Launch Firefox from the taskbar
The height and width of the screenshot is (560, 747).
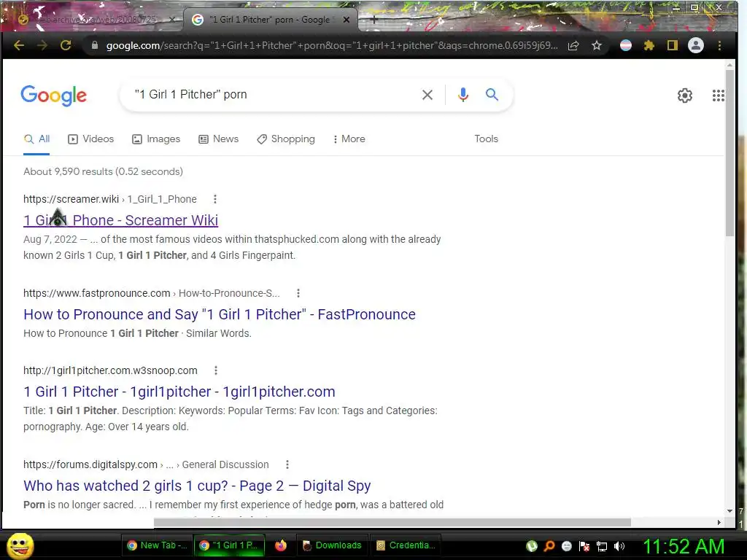pos(281,545)
